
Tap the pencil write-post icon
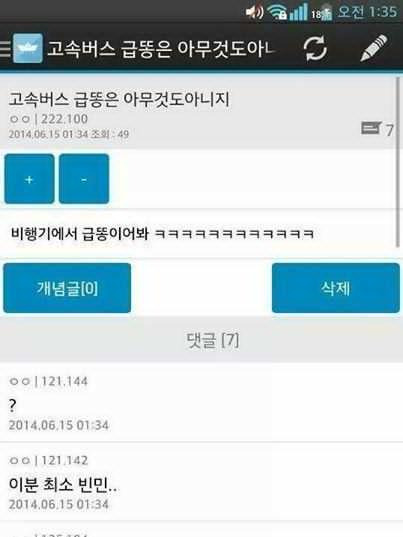[374, 48]
